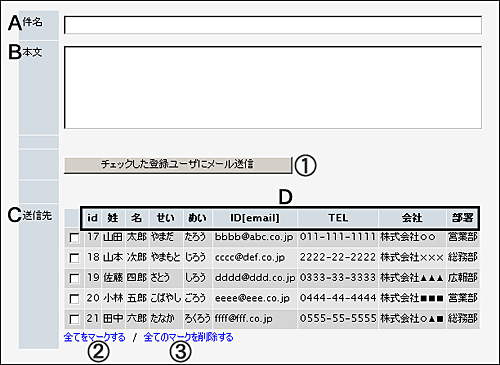
Task: Click phone number 011-111-1111
Action: 338,237
